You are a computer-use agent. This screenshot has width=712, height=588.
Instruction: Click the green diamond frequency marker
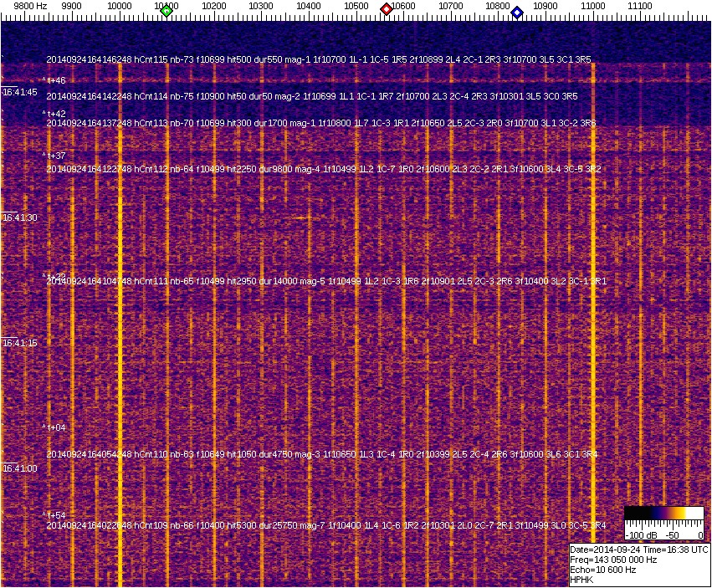tap(166, 11)
